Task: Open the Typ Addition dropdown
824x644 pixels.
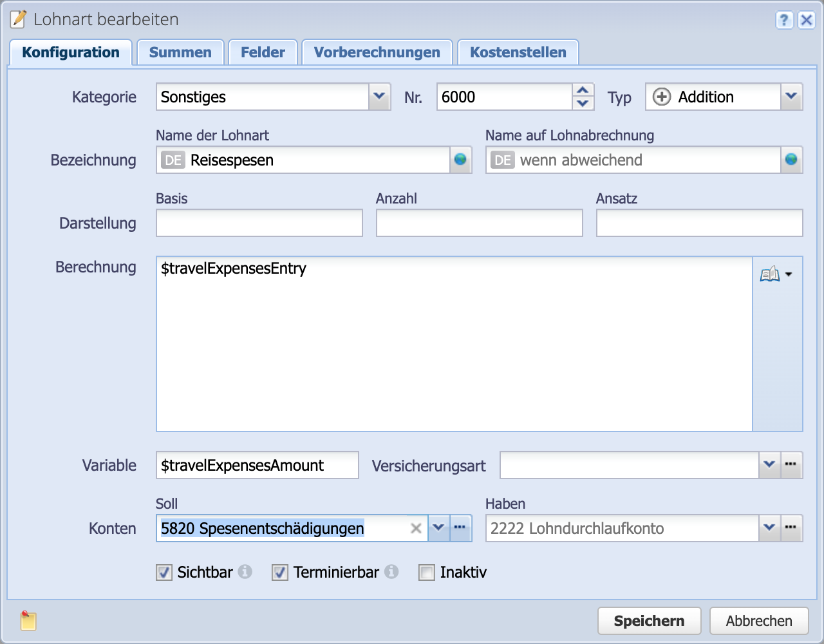Action: point(791,97)
